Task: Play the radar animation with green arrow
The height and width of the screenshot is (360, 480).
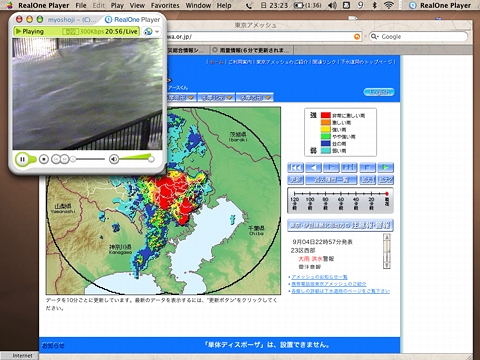Action: (x=385, y=167)
